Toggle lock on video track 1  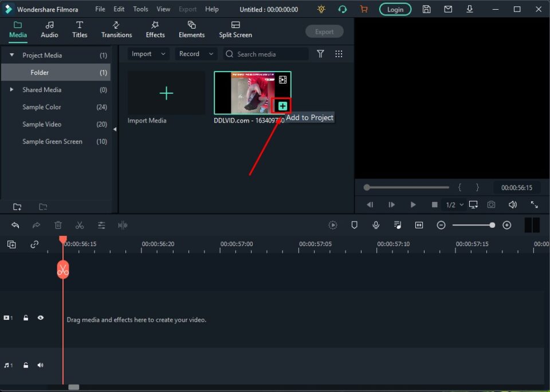[x=26, y=318]
